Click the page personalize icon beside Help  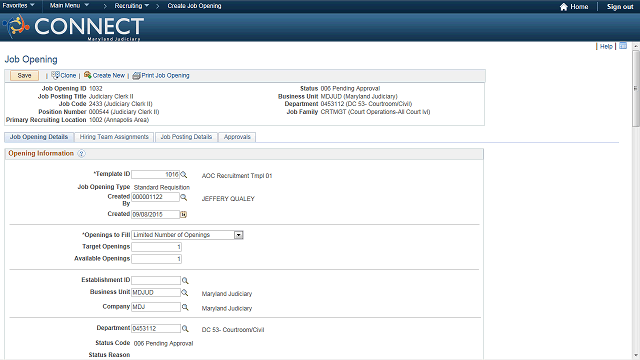623,46
